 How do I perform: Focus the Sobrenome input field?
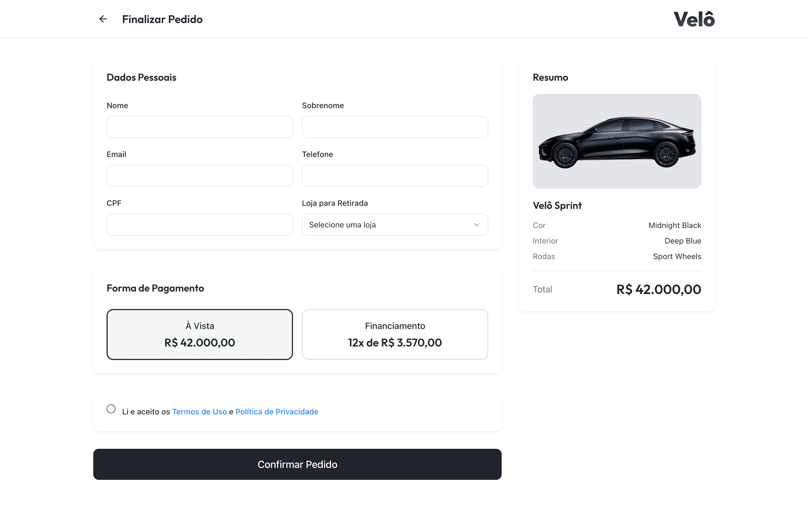point(395,127)
